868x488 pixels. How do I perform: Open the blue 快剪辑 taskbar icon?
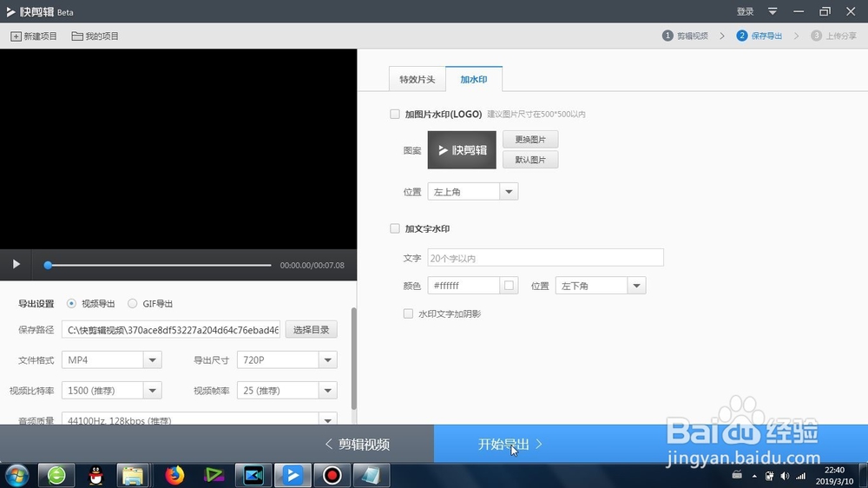pyautogui.click(x=293, y=475)
